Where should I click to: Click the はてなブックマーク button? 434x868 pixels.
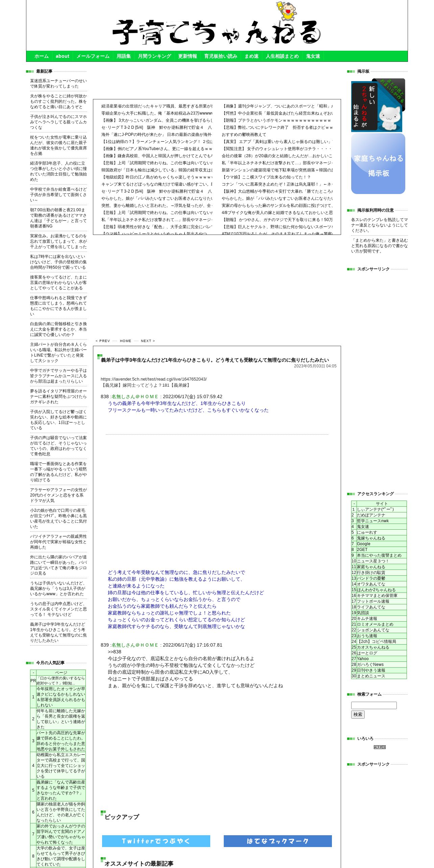coord(278,841)
